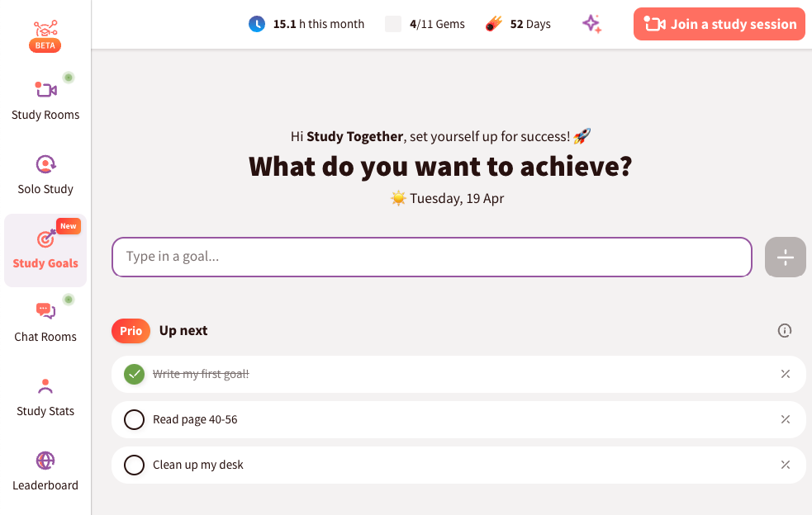Viewport: 812px width, 515px height.
Task: Click the info icon beside Up next
Action: pyautogui.click(x=785, y=331)
